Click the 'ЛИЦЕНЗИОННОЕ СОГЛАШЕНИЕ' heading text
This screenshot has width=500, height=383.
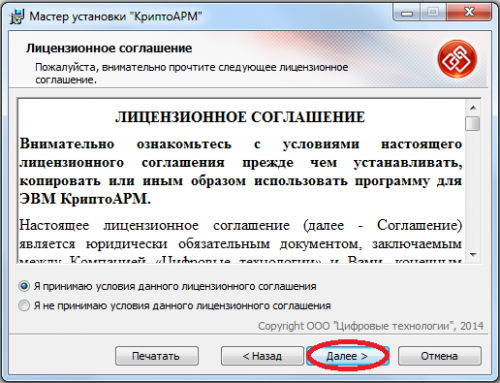pyautogui.click(x=240, y=117)
